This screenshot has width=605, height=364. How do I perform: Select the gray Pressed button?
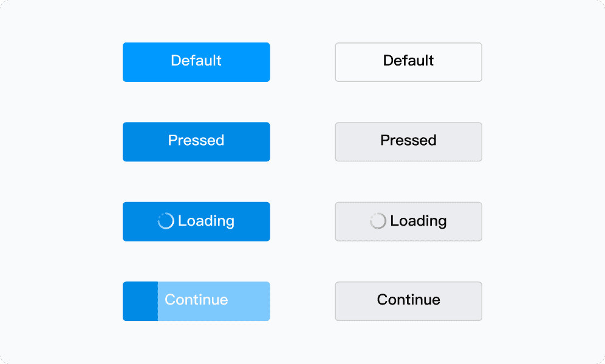pyautogui.click(x=409, y=142)
